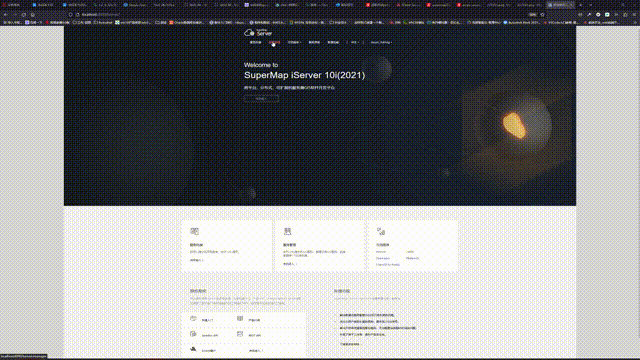Open the Leaflet sample link in third card
The width and height of the screenshot is (640, 360).
coord(410,252)
